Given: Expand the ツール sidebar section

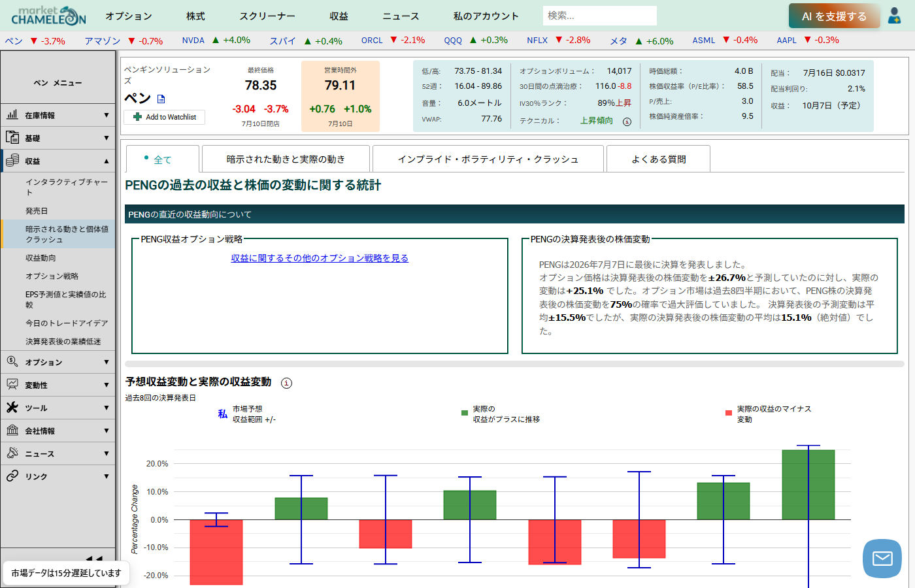Looking at the screenshot, I should point(107,408).
